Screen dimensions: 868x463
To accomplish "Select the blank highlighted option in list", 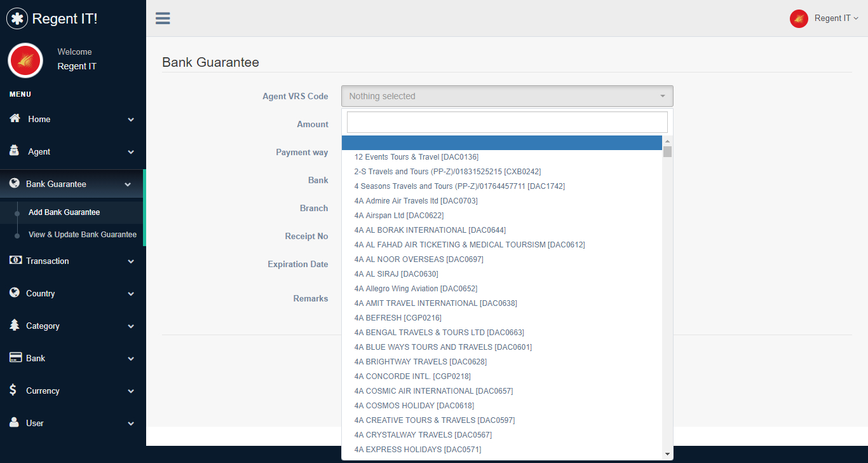I will [x=502, y=142].
